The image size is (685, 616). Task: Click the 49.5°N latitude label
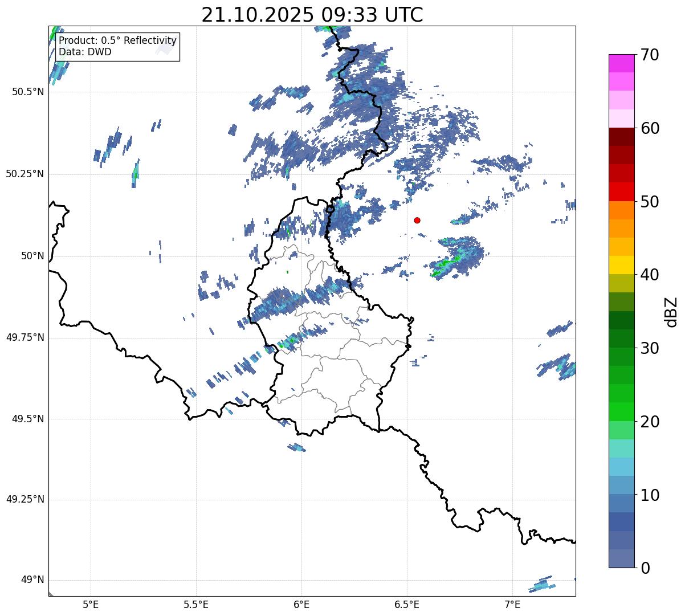click(x=28, y=419)
